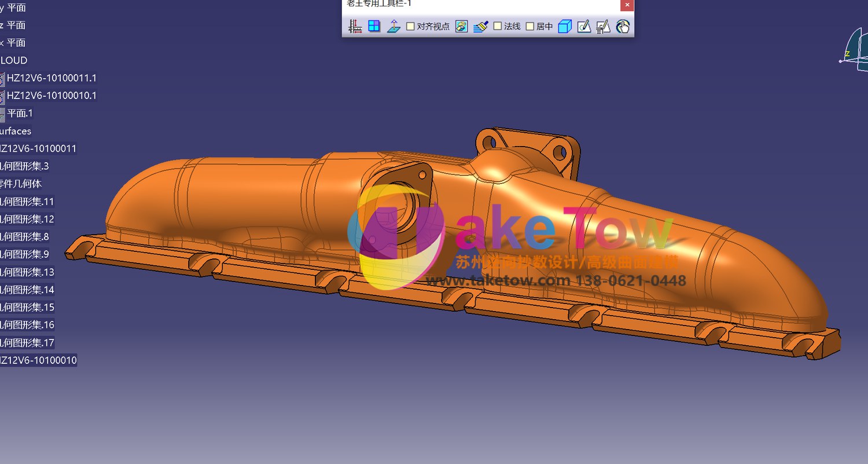Select the paint brush icon
Viewport: 868px width, 464px height.
(481, 26)
